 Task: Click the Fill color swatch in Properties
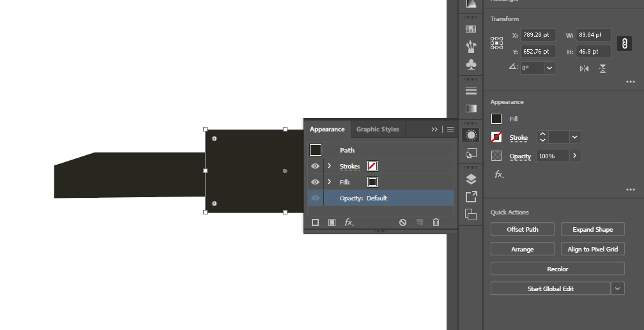496,119
